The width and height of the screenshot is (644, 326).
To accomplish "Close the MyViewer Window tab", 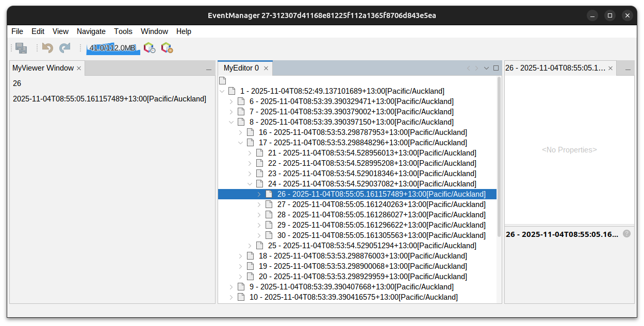I will point(79,68).
